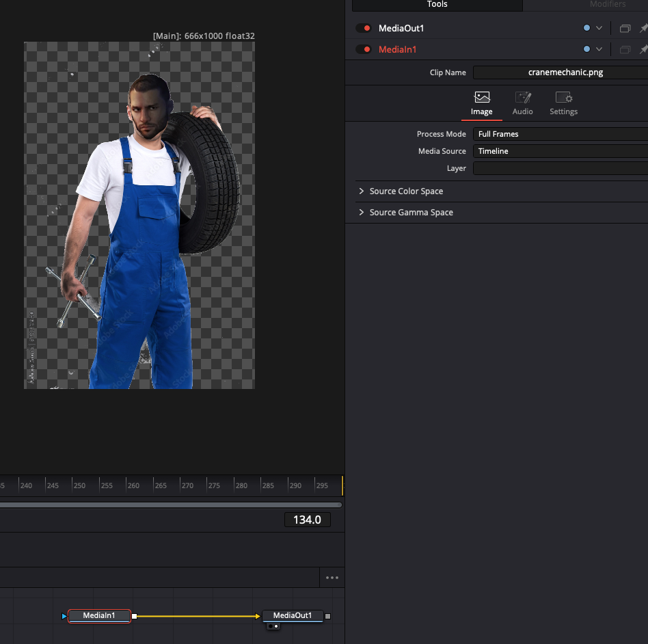Click the current frame field showing 134.0

coord(308,520)
